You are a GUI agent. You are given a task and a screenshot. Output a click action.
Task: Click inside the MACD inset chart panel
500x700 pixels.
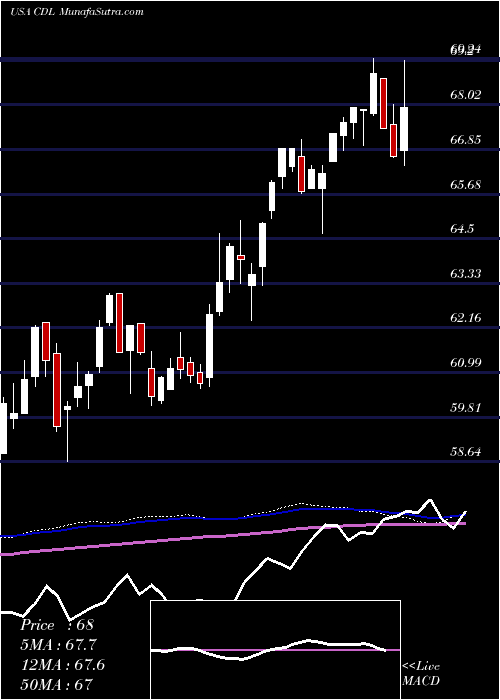275,650
